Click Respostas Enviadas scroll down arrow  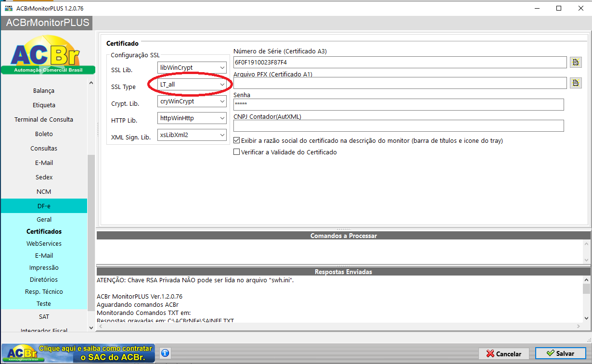point(586,318)
